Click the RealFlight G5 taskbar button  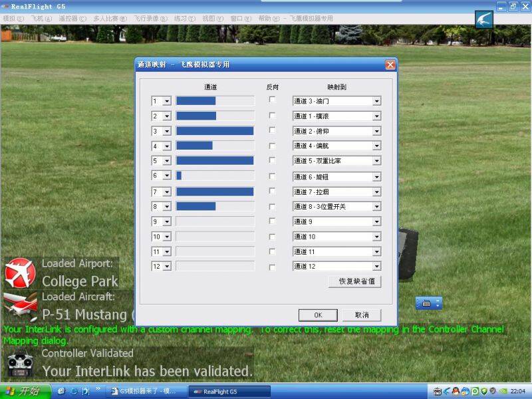click(x=229, y=391)
